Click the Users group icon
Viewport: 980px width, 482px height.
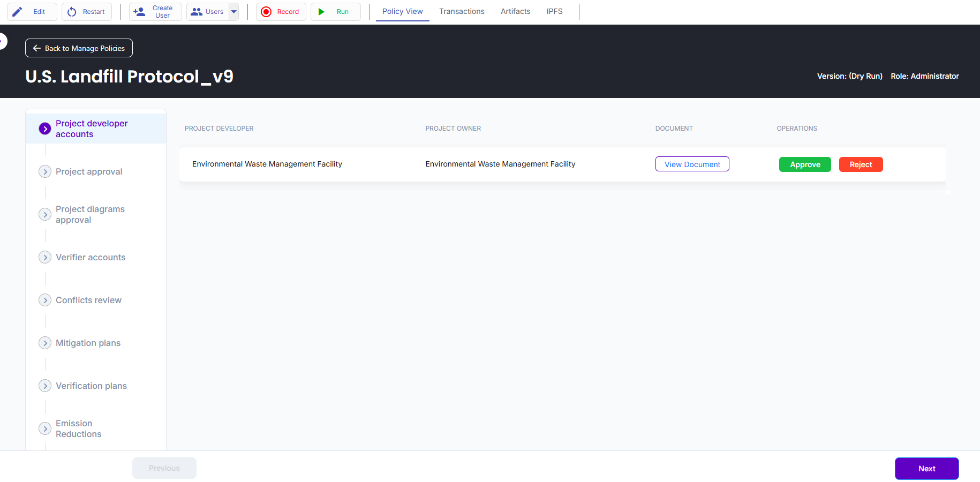[x=197, y=12]
